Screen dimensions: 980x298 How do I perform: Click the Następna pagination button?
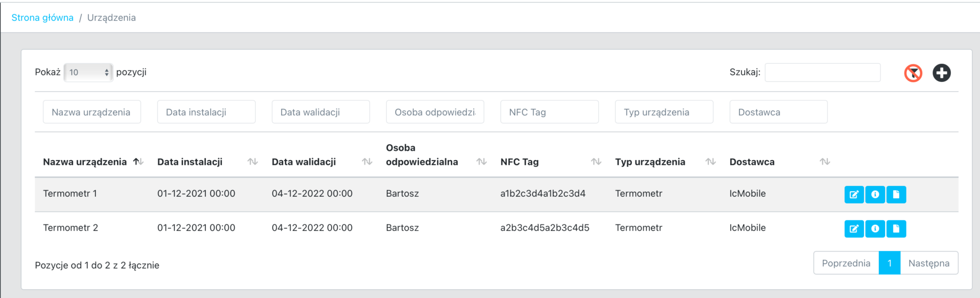928,263
